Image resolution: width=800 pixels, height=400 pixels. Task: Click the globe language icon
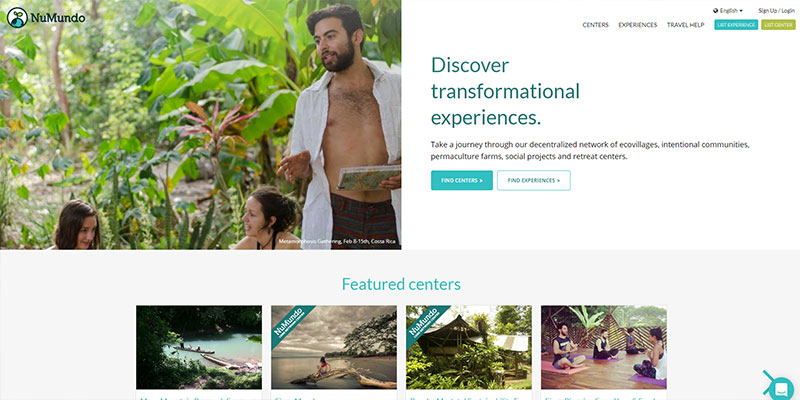coord(716,10)
